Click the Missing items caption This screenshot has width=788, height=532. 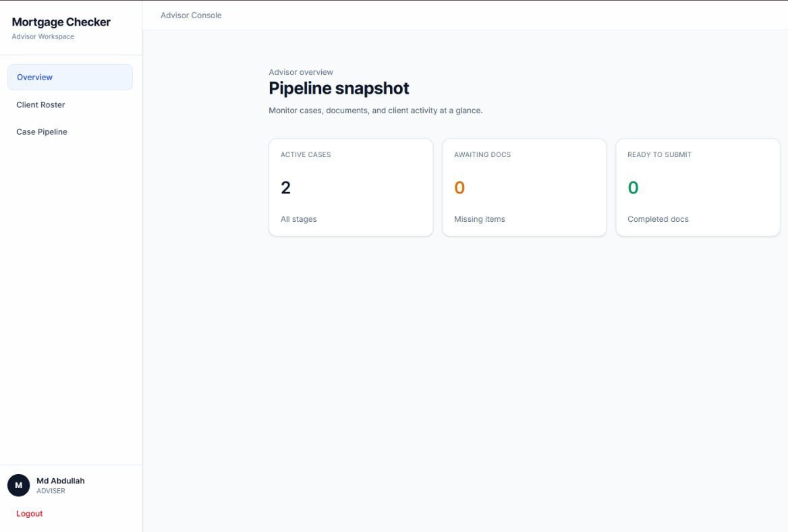[x=480, y=219]
